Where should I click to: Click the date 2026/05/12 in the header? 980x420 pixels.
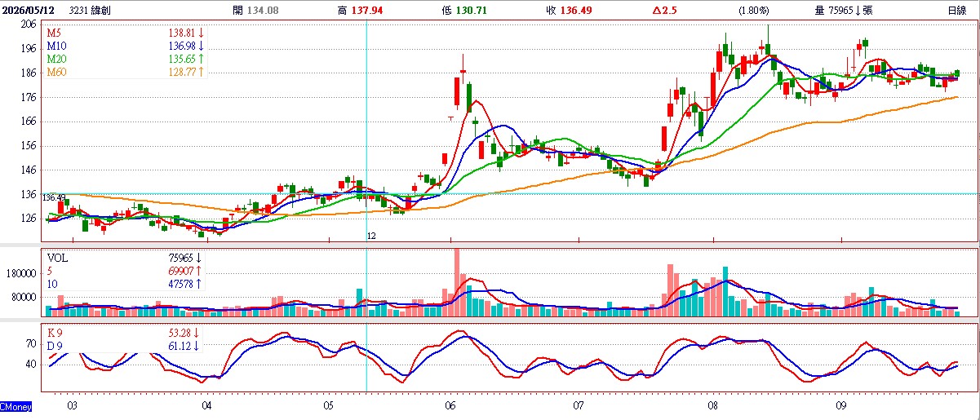coord(28,10)
